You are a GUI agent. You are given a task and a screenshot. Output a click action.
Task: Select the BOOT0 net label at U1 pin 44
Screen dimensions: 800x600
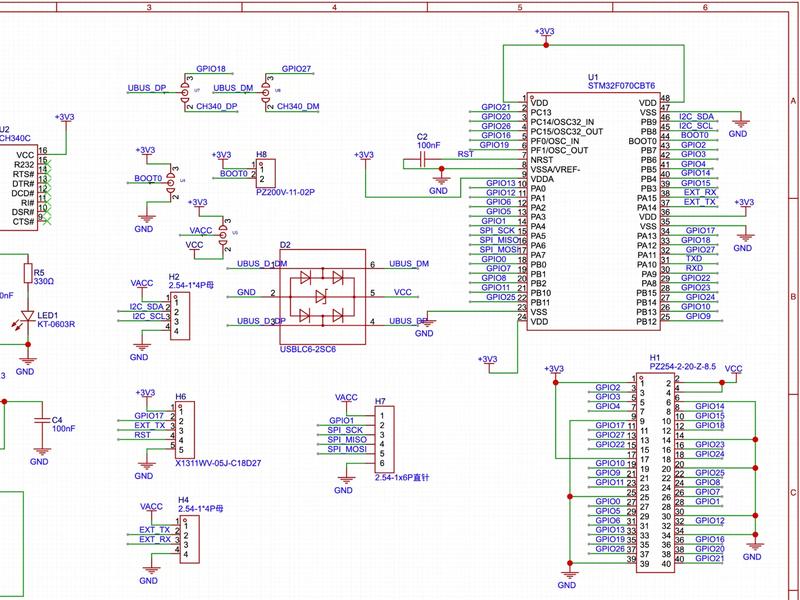click(694, 135)
